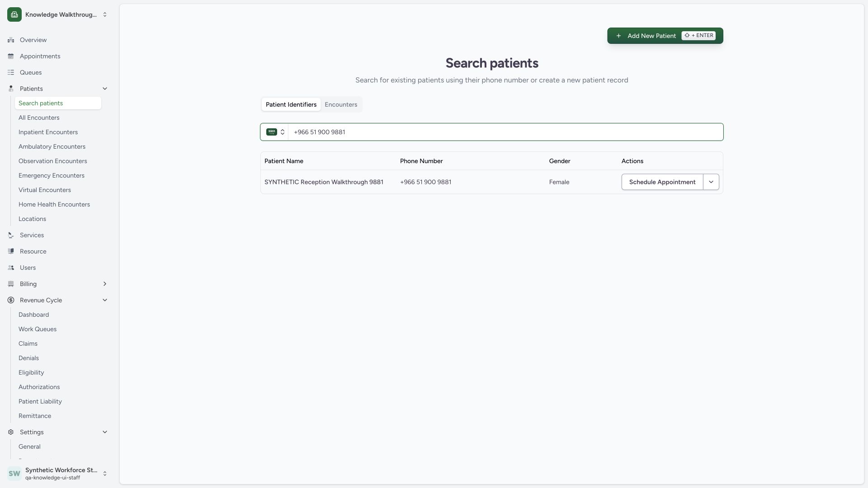Click the Add New Patient button
Viewport: 868px width, 488px height.
(x=665, y=36)
